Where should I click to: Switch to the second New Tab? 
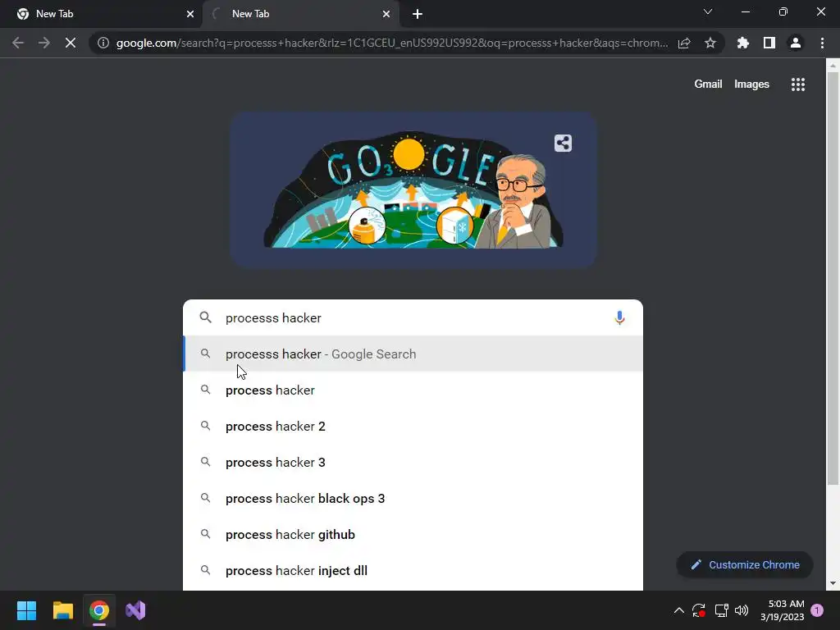coord(300,14)
